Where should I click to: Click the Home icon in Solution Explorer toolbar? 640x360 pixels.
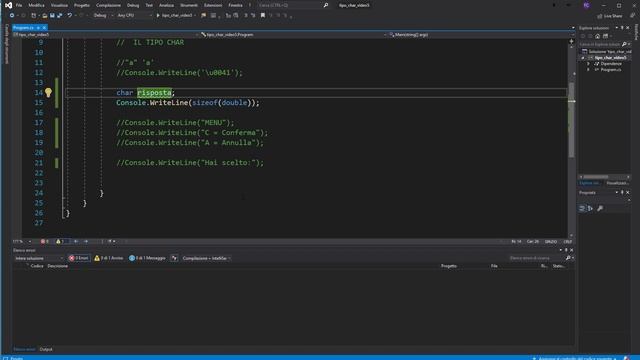(598, 36)
